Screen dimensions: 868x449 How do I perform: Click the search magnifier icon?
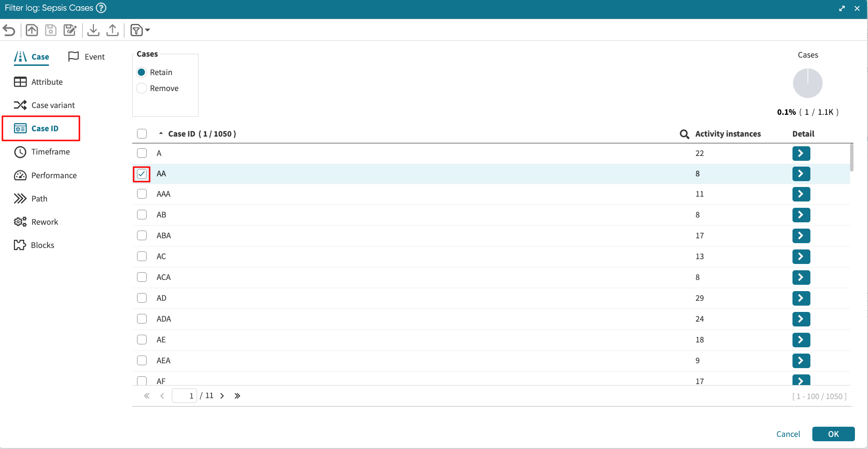click(684, 134)
